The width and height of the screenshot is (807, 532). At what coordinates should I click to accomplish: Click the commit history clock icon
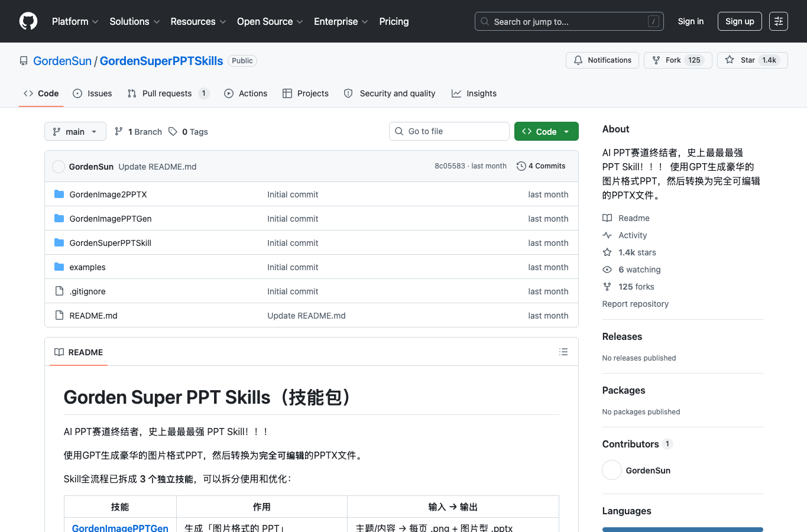click(521, 166)
